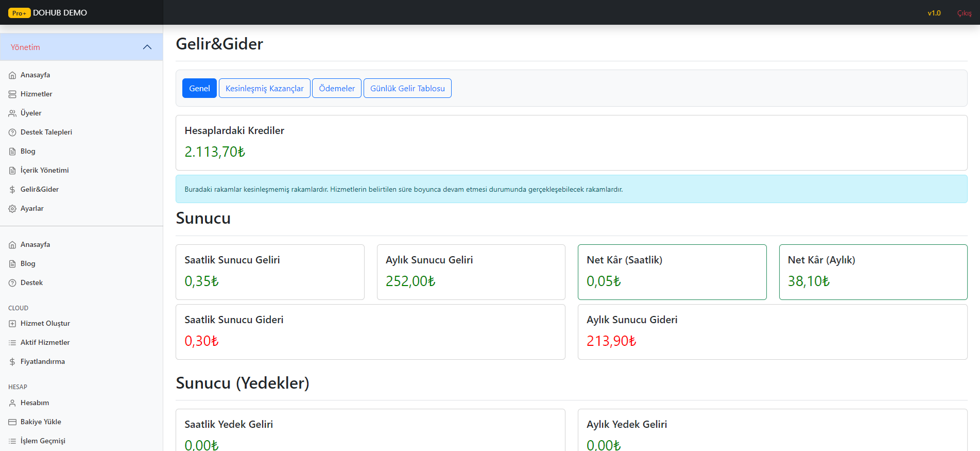Switch to Kesinleşmiş Kazançlar tab
Image resolution: width=980 pixels, height=451 pixels.
pyautogui.click(x=265, y=88)
